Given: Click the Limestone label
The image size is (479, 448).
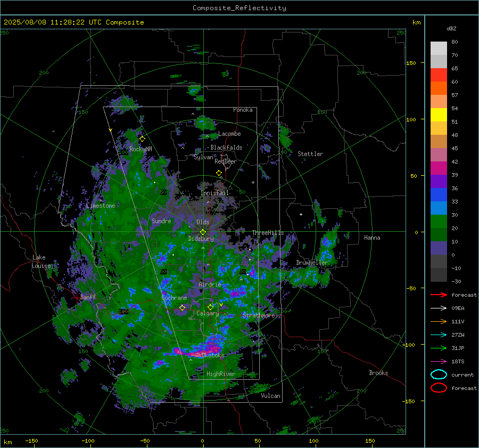Looking at the screenshot, I should coord(101,206).
